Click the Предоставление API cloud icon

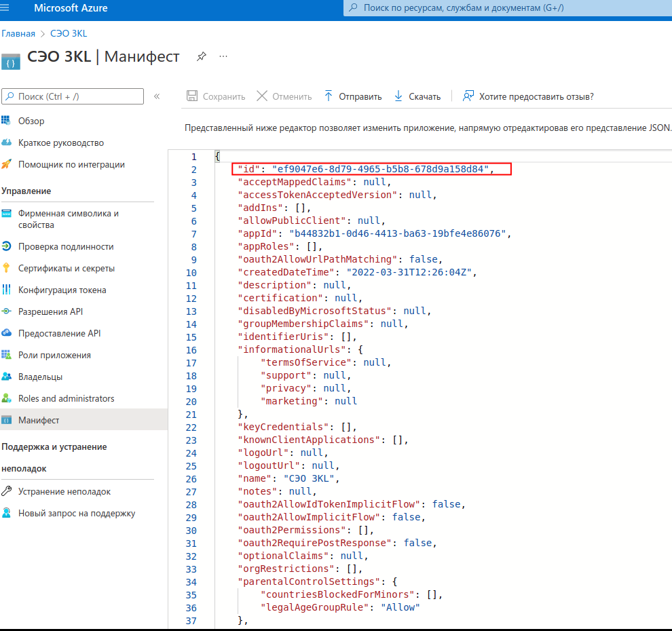point(6,332)
